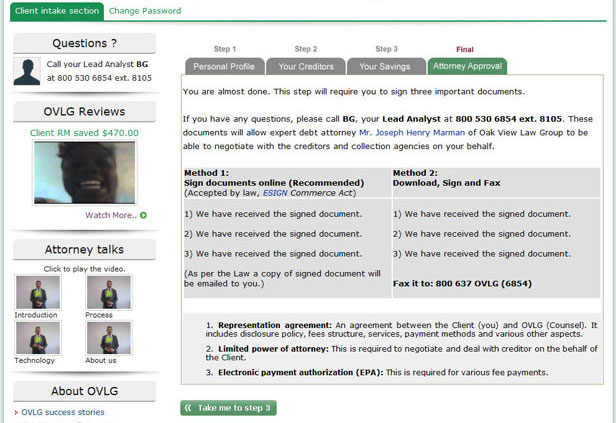Follow the ESIGN link
This screenshot has height=423, width=616.
[x=275, y=193]
